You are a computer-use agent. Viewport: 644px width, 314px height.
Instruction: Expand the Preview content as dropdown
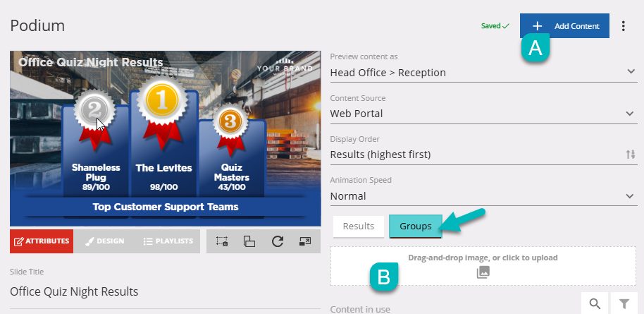coord(483,73)
